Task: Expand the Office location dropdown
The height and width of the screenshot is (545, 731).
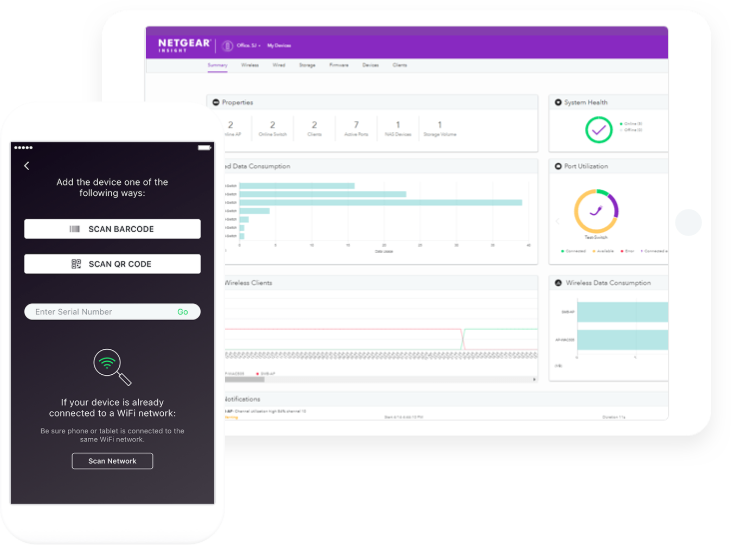Action: pyautogui.click(x=248, y=46)
